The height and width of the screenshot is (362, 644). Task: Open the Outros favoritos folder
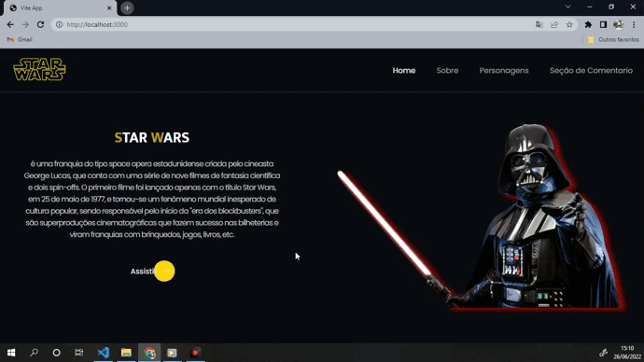click(613, 39)
